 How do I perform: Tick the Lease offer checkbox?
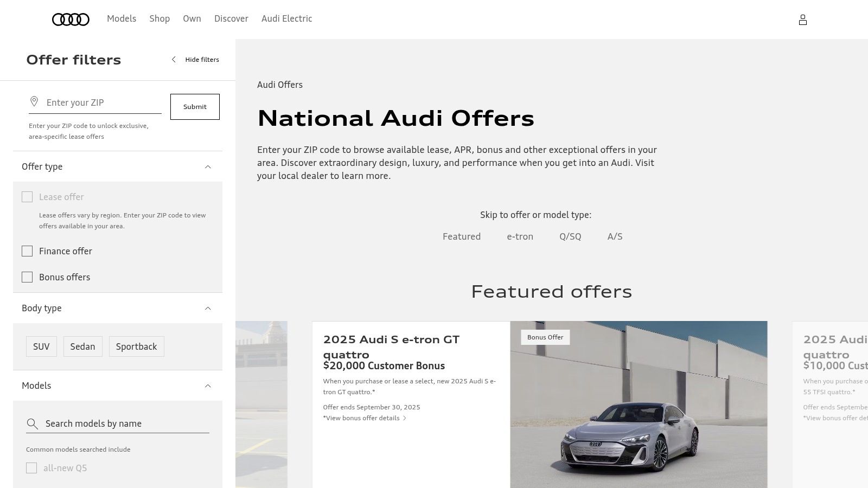[27, 197]
